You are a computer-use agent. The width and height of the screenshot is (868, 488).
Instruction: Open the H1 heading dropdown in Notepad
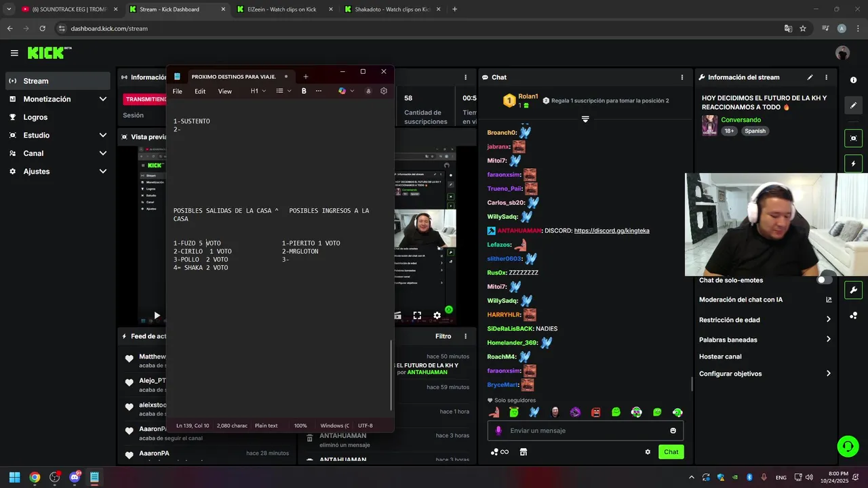[x=258, y=91]
